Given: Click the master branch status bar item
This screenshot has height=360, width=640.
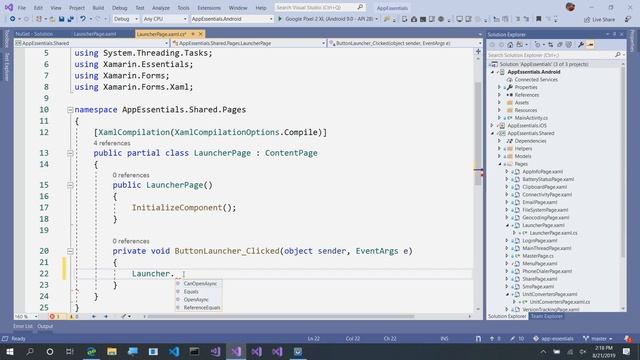Looking at the screenshot, I should 598,339.
